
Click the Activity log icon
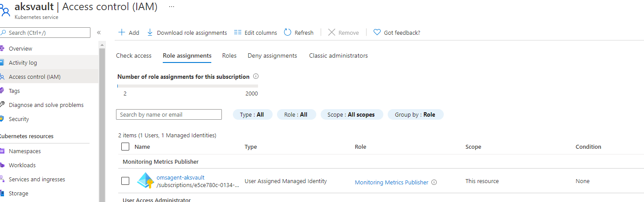2,62
